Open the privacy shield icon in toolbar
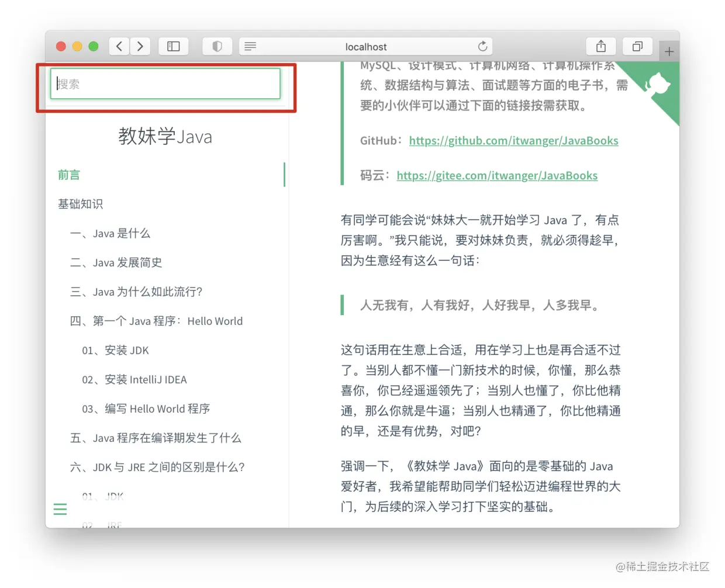This screenshot has height=588, width=725. pyautogui.click(x=217, y=46)
